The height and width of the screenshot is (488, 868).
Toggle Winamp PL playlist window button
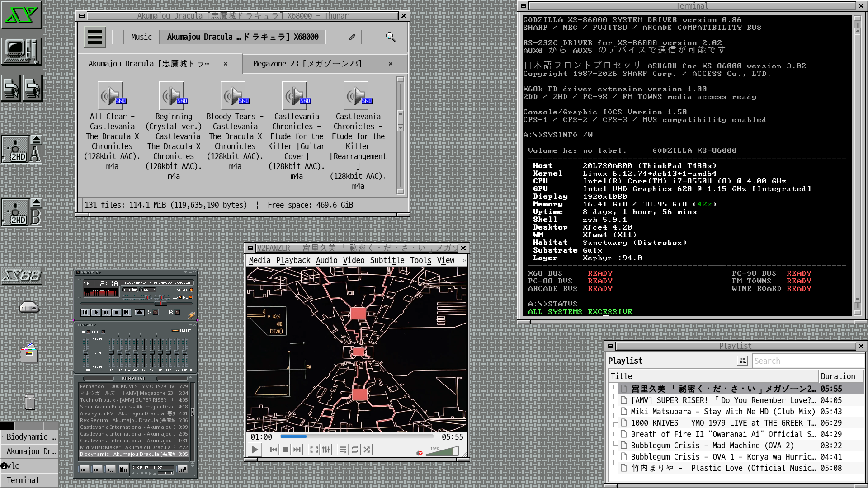click(x=188, y=297)
